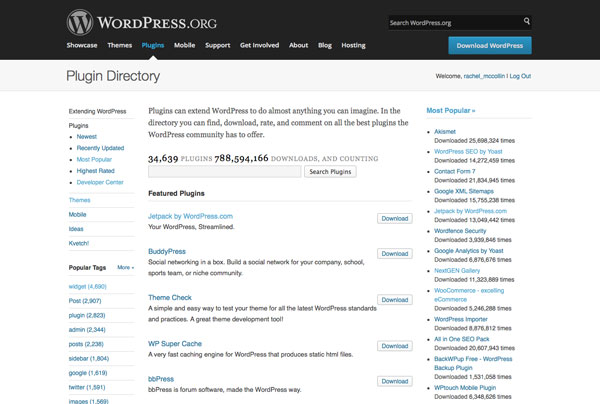Image resolution: width=600 pixels, height=404 pixels.
Task: Click the Search Plugins button
Action: [330, 172]
